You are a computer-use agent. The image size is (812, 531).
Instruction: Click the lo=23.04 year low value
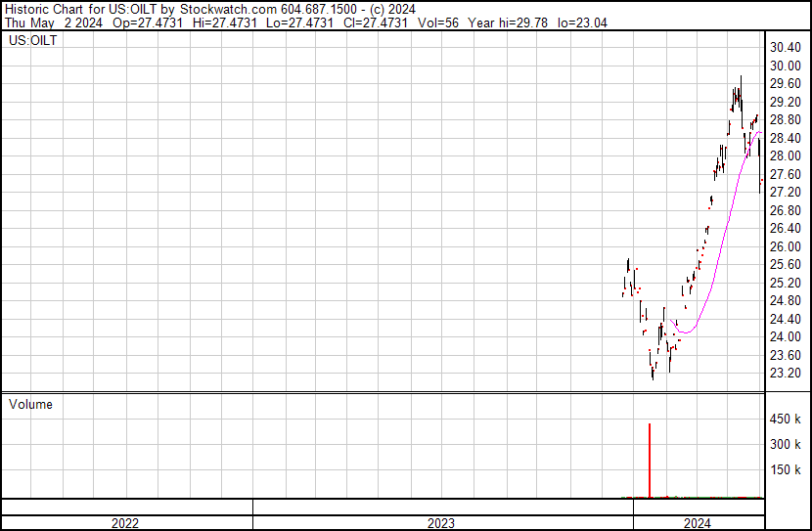[583, 22]
